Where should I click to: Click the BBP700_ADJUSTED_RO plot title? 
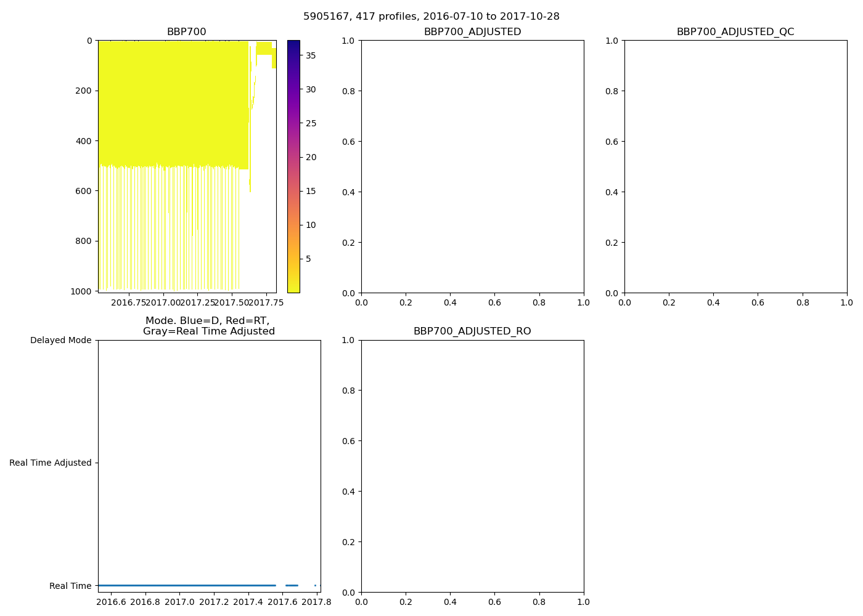tap(472, 331)
